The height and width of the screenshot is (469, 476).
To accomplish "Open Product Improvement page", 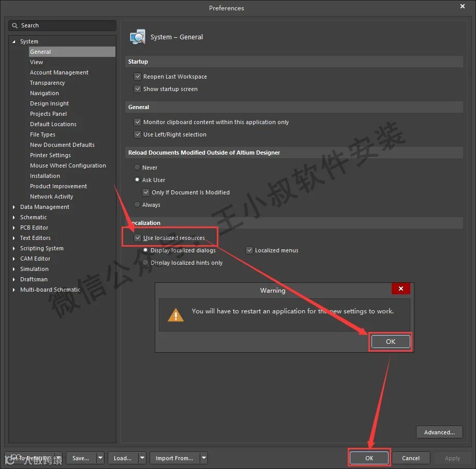I will (58, 186).
